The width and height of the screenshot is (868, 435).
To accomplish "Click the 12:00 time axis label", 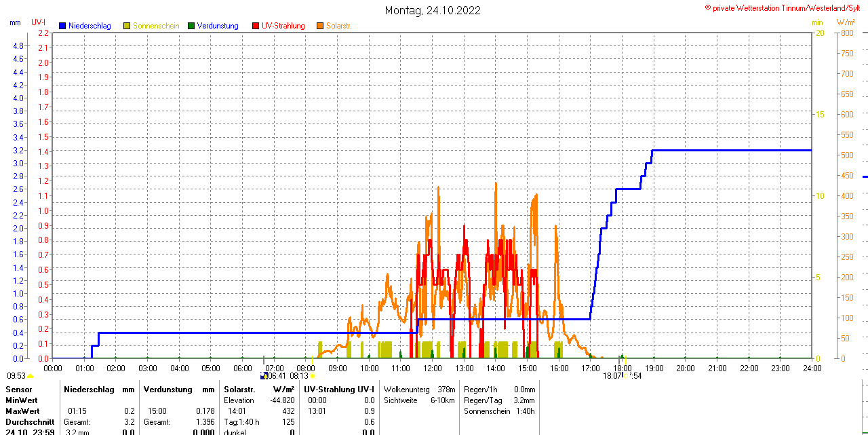I will (x=432, y=368).
